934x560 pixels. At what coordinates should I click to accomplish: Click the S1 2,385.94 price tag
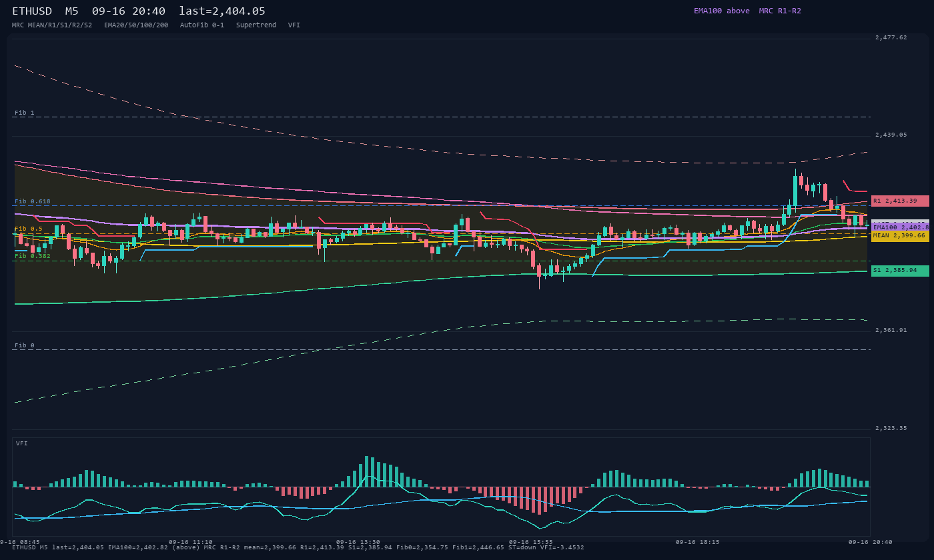point(900,271)
